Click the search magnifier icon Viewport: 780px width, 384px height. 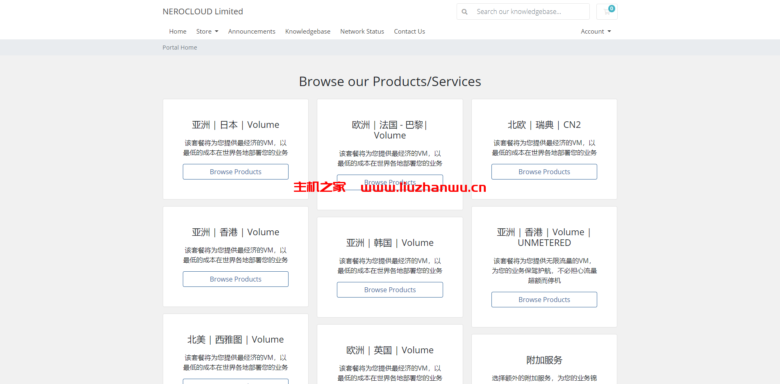pos(464,11)
